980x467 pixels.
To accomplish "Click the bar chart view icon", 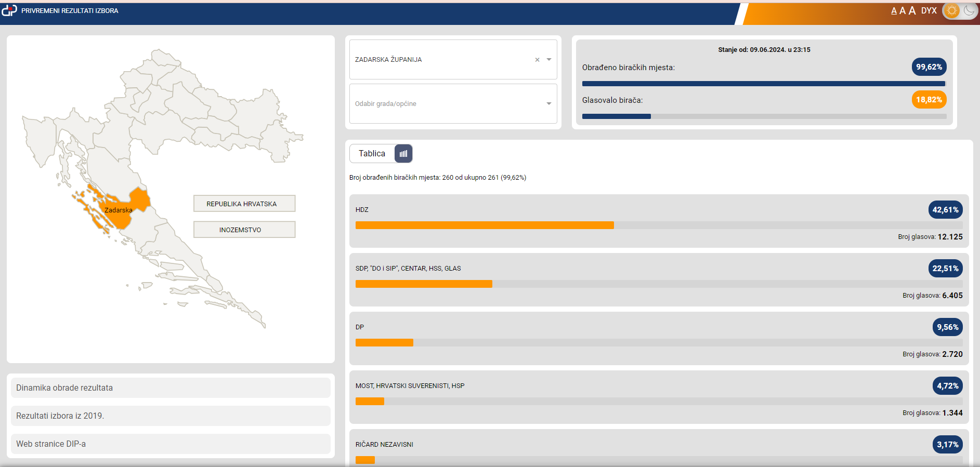I will [403, 154].
